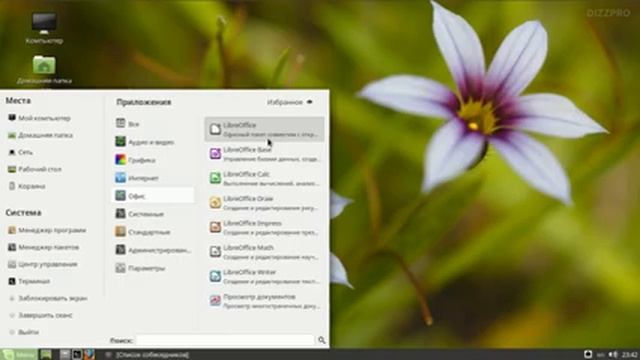Click Заблокировать экран lock screen entry

coord(48,298)
